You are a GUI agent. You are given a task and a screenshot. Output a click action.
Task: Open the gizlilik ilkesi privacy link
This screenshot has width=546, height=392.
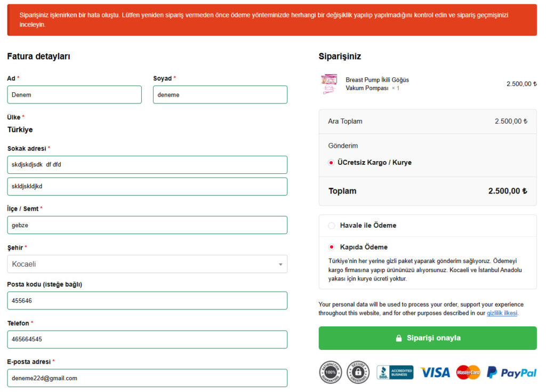[x=502, y=313]
